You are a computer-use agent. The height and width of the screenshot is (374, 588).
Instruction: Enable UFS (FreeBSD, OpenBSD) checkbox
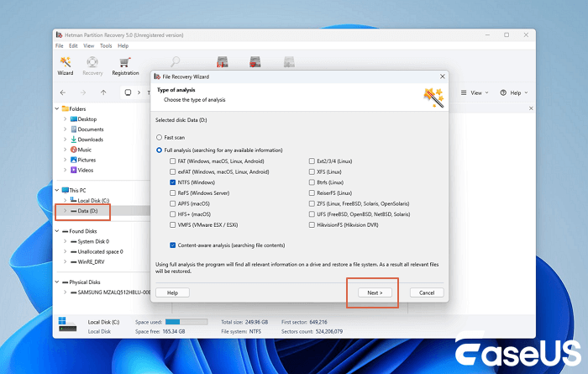pos(312,214)
